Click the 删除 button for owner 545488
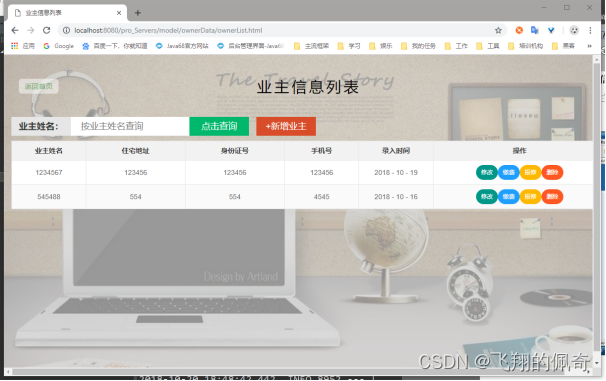 tap(552, 197)
